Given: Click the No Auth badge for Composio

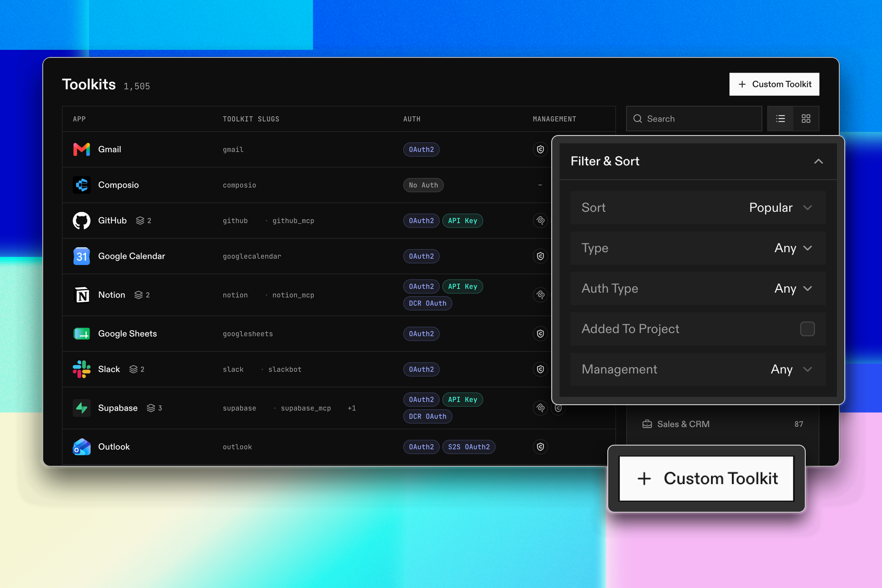Looking at the screenshot, I should [423, 185].
